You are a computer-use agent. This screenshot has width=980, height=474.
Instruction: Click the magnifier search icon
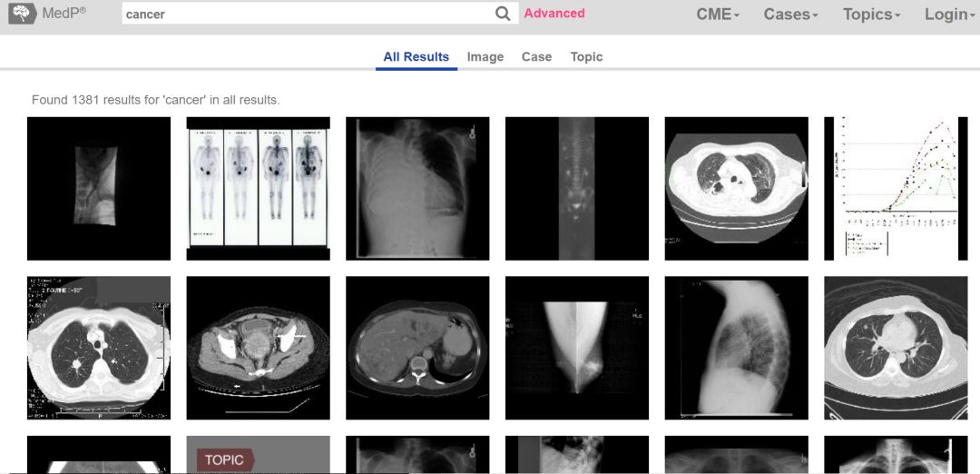(x=503, y=14)
